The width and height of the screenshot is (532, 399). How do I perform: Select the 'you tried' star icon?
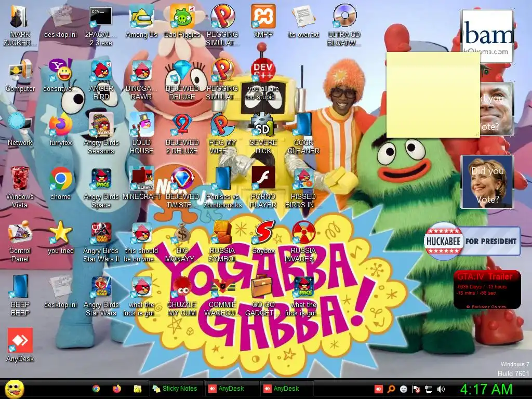(60, 237)
